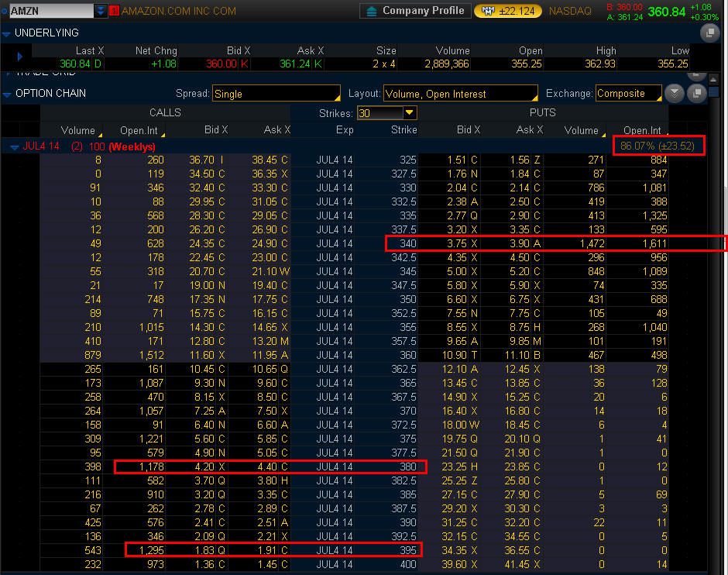Open the symbol selector dropdown arrow
The height and width of the screenshot is (575, 728).
[x=101, y=11]
